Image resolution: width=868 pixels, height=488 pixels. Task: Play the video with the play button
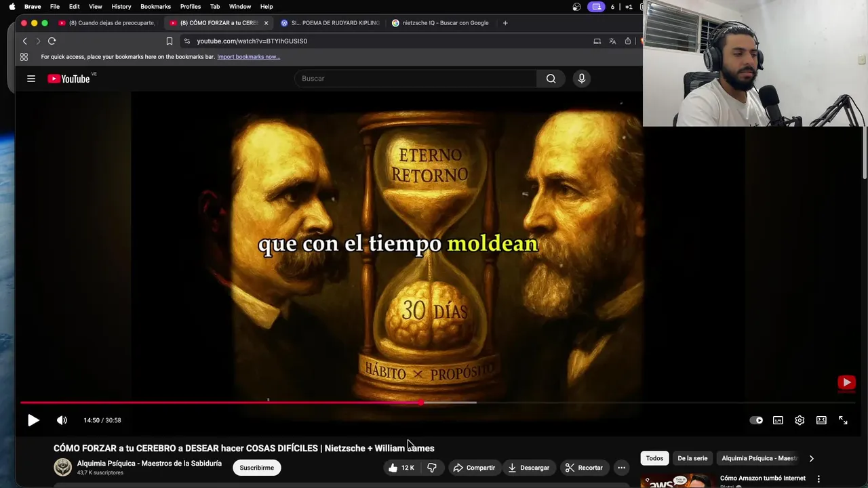[33, 420]
